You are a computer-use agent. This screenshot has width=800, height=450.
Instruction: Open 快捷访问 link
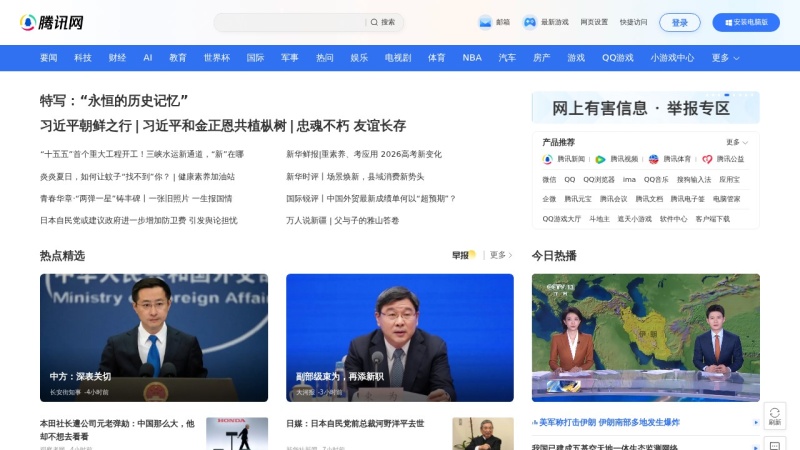pos(633,22)
